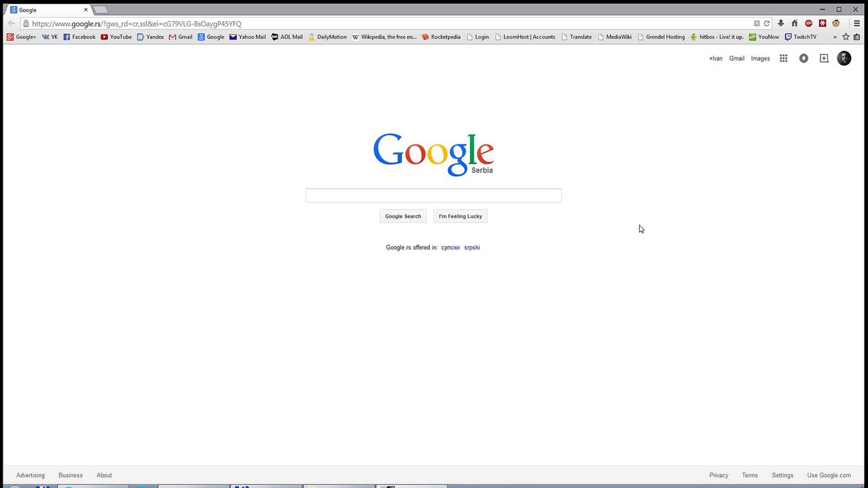
Task: Open the Settings footer link
Action: pyautogui.click(x=783, y=475)
